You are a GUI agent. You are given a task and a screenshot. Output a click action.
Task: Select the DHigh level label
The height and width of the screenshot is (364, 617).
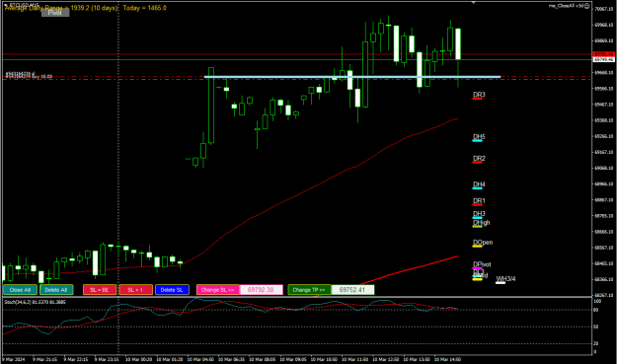[481, 223]
